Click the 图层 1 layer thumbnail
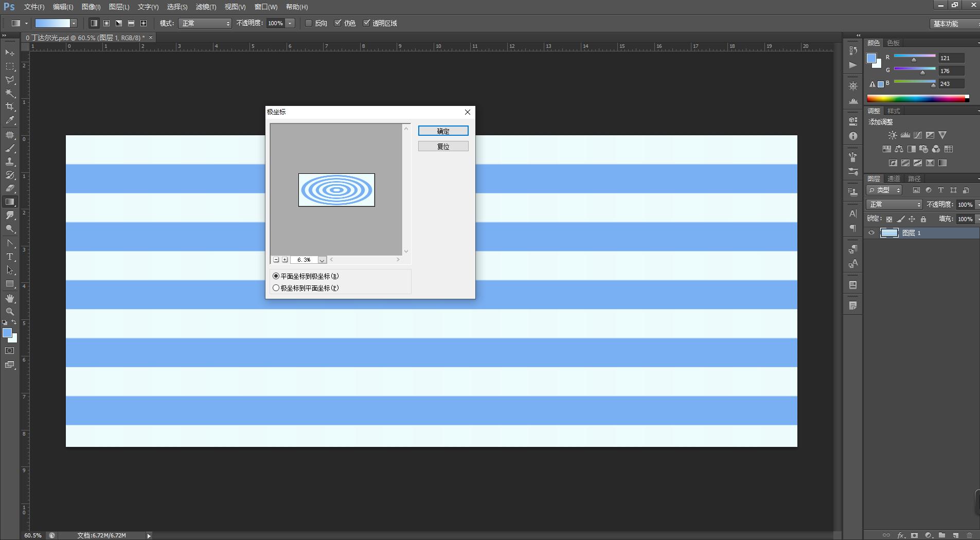980x540 pixels. coord(889,233)
